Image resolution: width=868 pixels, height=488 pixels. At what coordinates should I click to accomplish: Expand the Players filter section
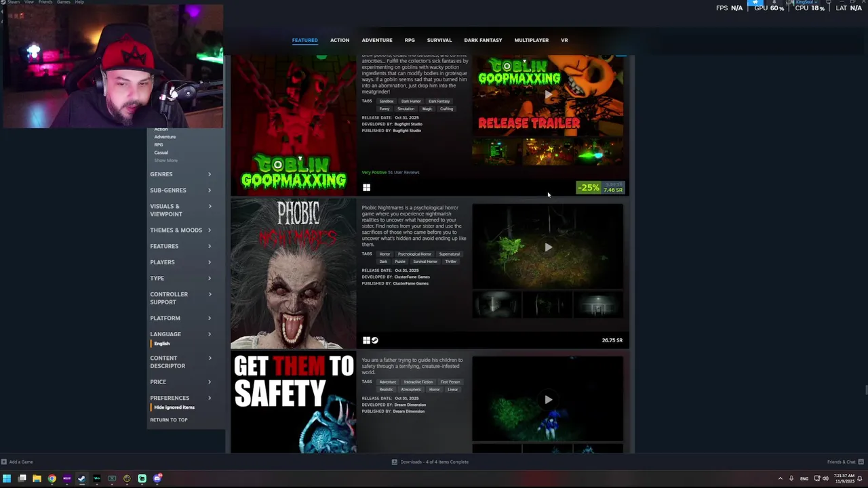(x=180, y=262)
